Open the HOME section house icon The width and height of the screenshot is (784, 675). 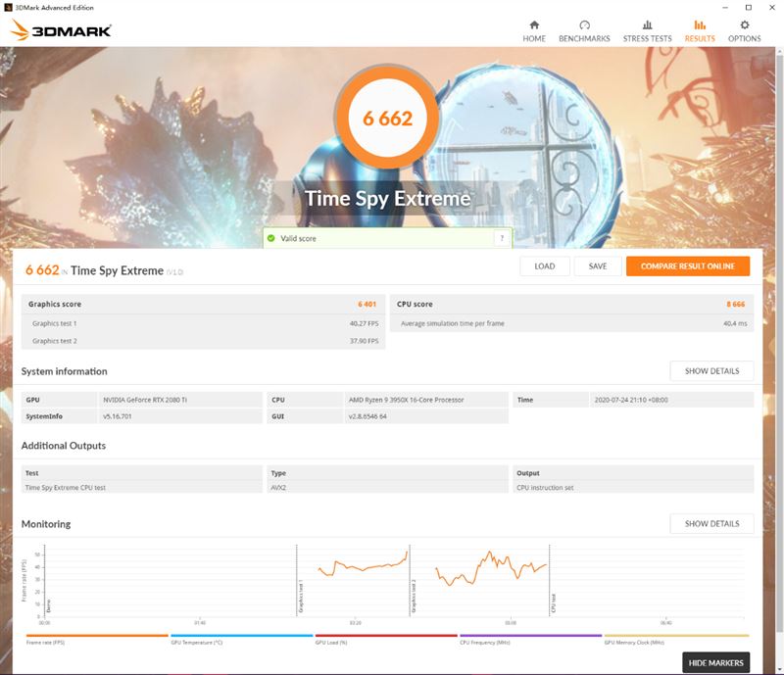tap(534, 25)
